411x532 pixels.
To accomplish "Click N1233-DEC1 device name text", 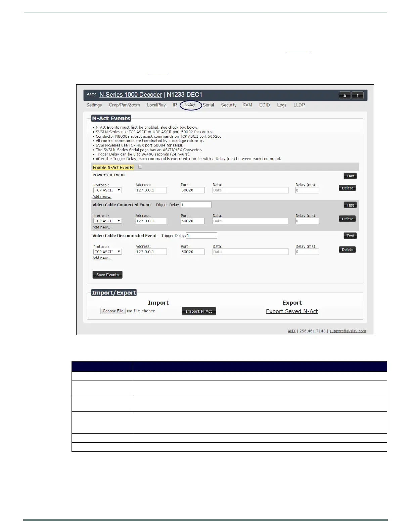I will (x=184, y=95).
